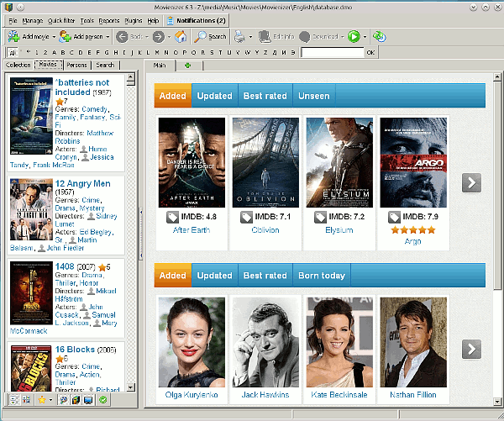The width and height of the screenshot is (504, 421).
Task: Click the Download toolbar icon
Action: pos(304,37)
